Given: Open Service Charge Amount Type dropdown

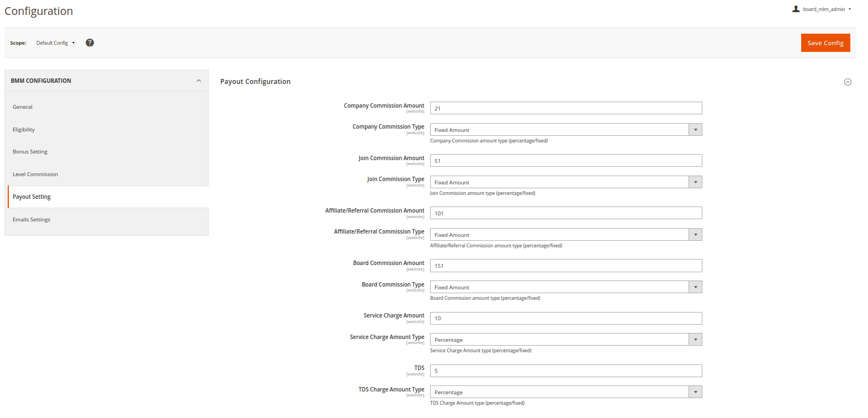Looking at the screenshot, I should click(565, 340).
